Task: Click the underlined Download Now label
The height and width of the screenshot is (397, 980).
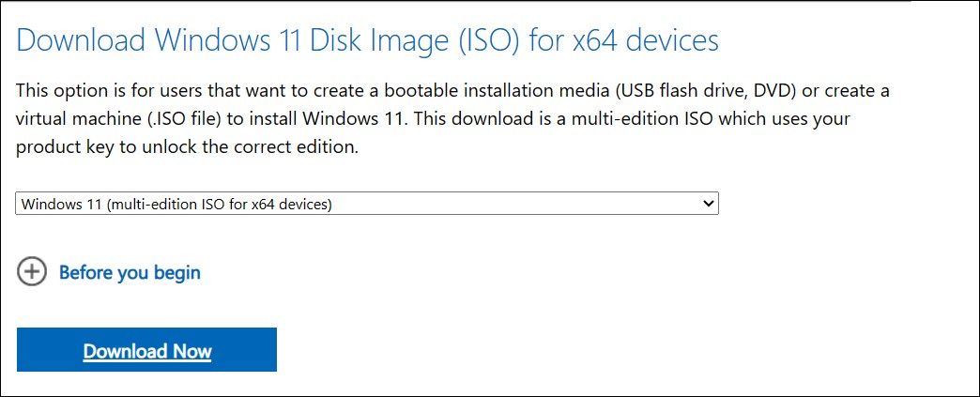Action: [x=147, y=352]
